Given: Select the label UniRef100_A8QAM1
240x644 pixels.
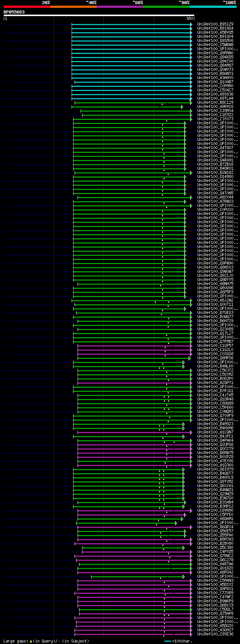Looking at the screenshot, I should 215,518.
